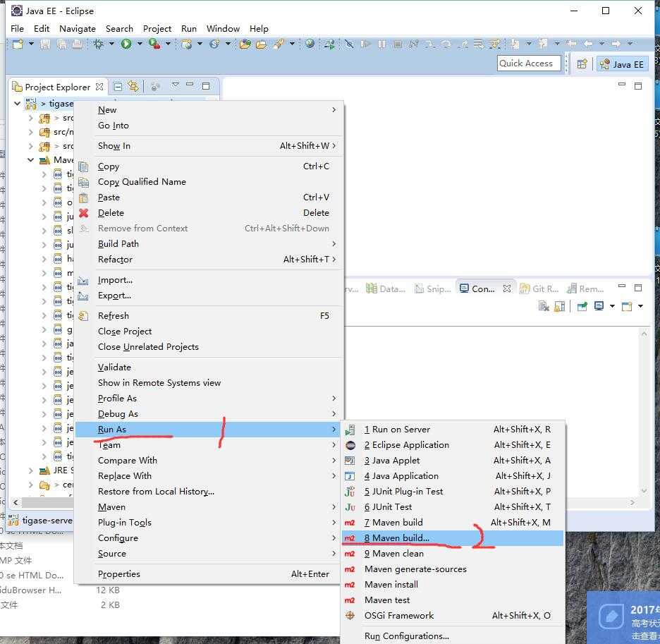This screenshot has height=644, width=660.
Task: Collapse the tigase project tree node
Action: [x=17, y=103]
